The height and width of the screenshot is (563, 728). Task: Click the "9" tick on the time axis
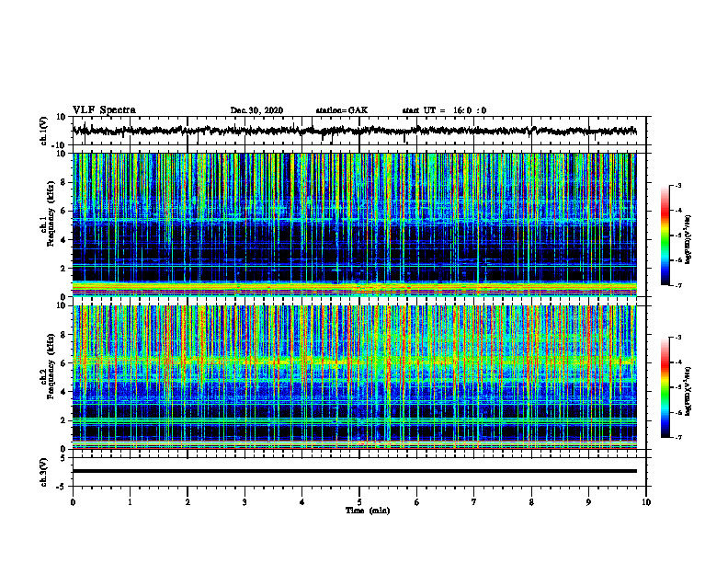click(588, 502)
